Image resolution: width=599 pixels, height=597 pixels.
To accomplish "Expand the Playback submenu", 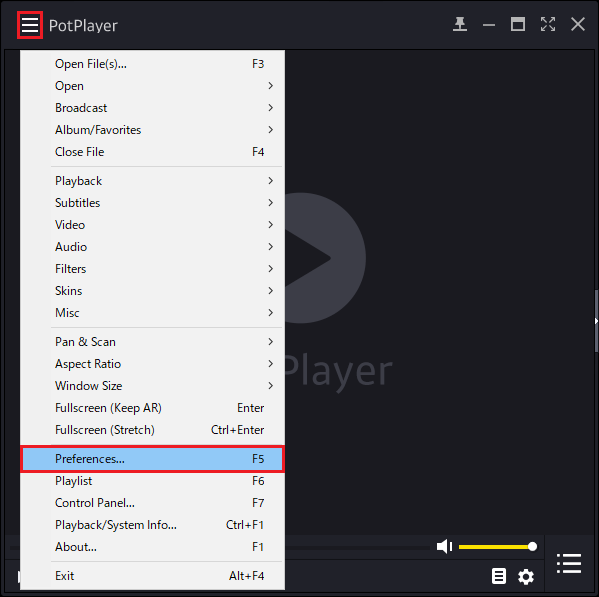I will point(152,181).
